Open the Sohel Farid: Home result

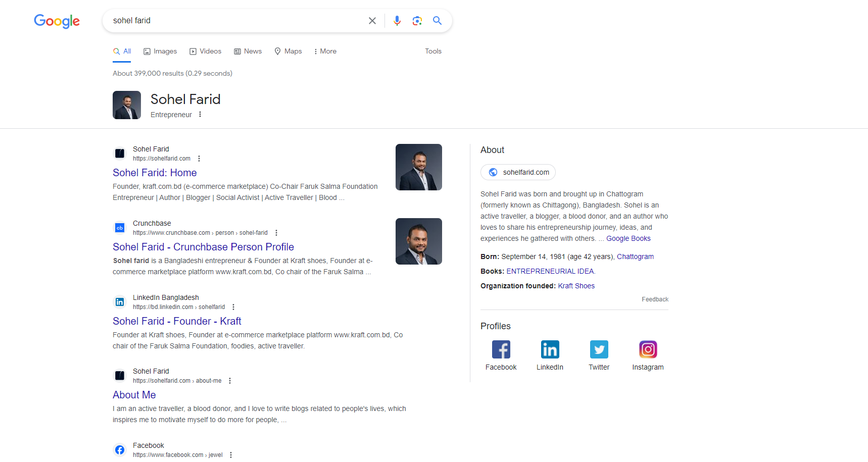coord(154,173)
